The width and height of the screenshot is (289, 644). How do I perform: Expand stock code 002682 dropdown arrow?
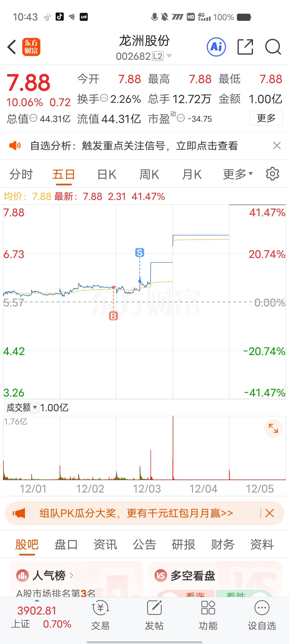click(x=169, y=56)
